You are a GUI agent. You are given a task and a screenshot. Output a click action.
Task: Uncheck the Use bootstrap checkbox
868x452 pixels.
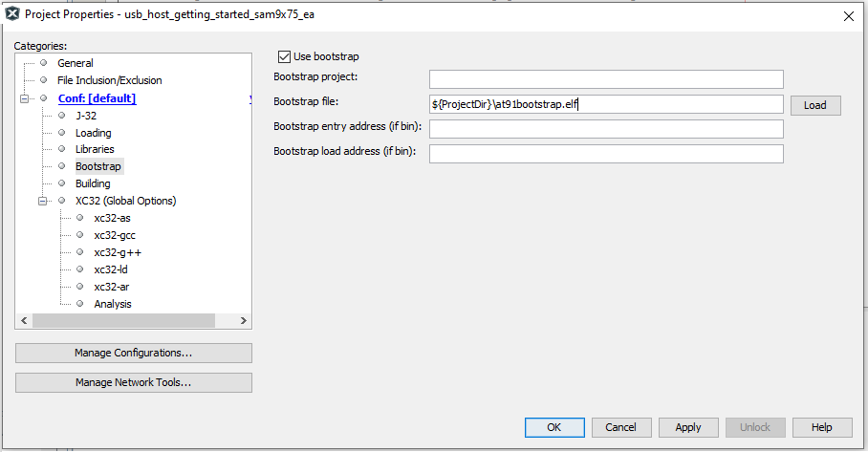click(x=284, y=56)
